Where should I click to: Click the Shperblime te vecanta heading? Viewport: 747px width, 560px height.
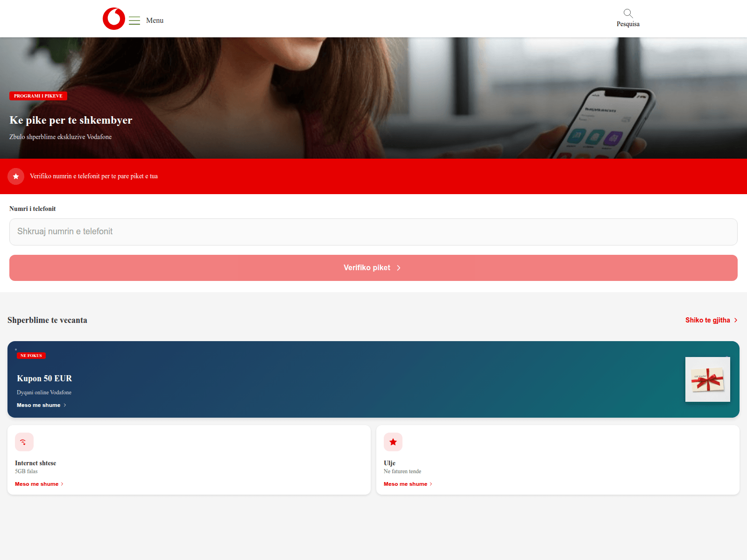point(47,320)
